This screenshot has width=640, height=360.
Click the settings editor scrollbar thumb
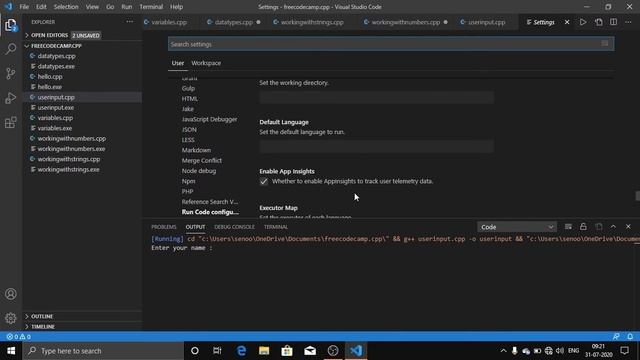click(638, 196)
